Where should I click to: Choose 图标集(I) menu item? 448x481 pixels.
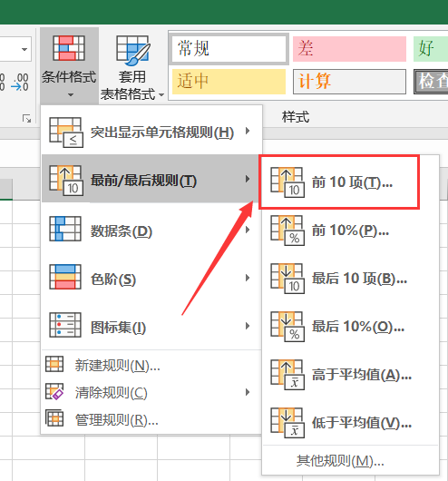pyautogui.click(x=151, y=326)
